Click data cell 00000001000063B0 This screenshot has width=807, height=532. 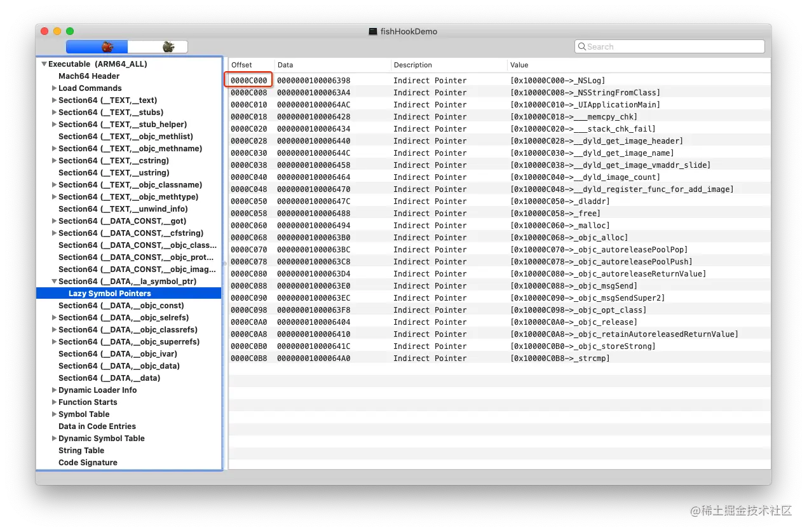click(314, 238)
